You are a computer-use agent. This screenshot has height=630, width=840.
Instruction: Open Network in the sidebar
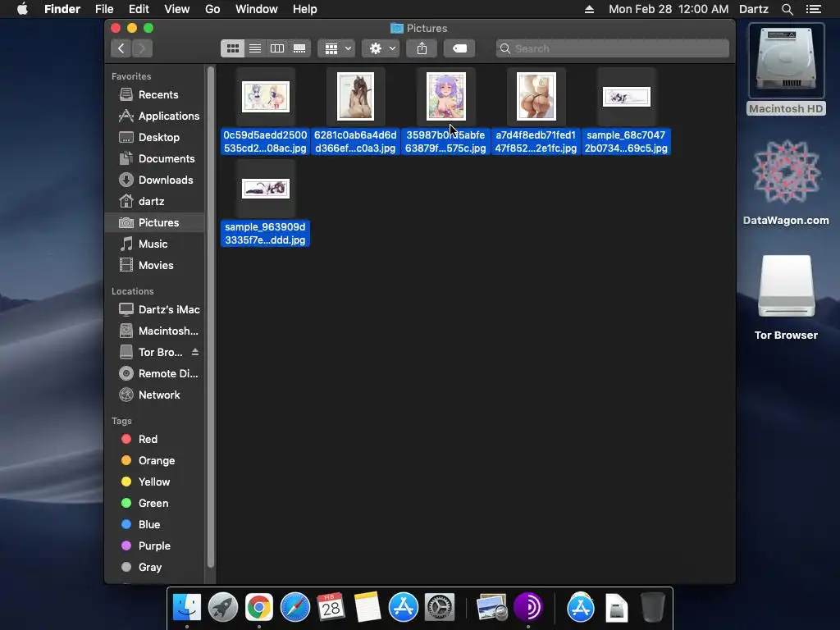pos(155,395)
